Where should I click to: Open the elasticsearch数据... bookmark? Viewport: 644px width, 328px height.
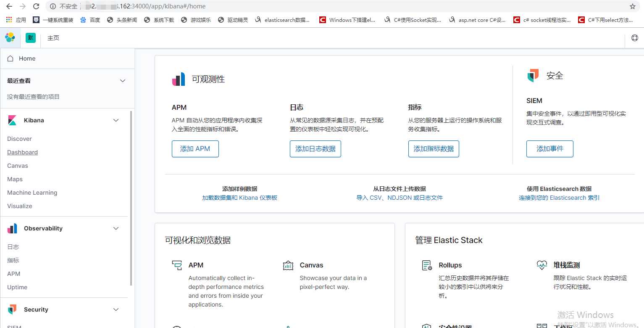[282, 20]
